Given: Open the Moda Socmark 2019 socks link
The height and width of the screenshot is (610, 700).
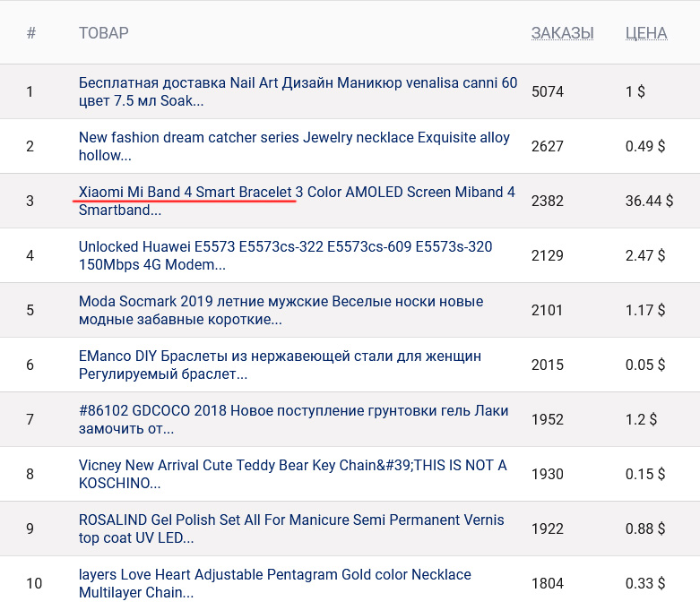Looking at the screenshot, I should click(281, 302).
